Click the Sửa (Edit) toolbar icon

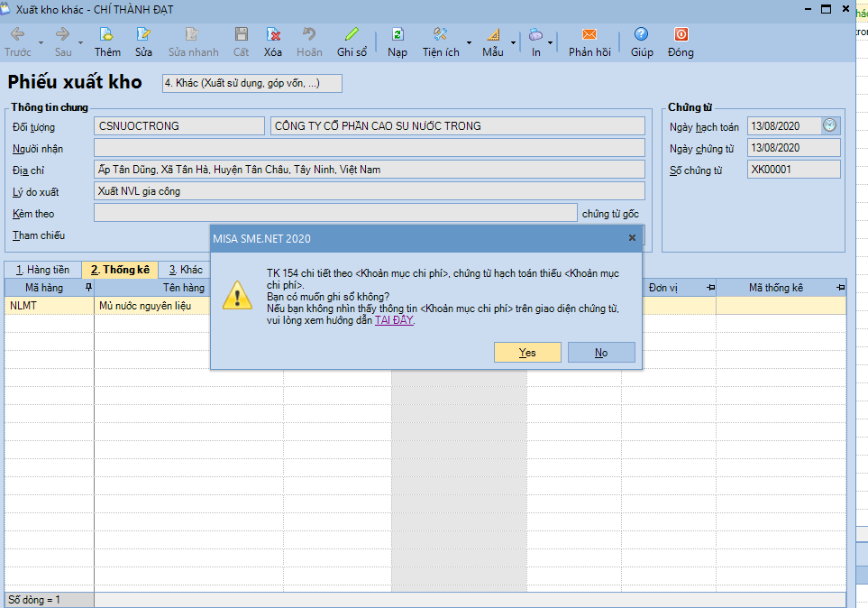[143, 35]
